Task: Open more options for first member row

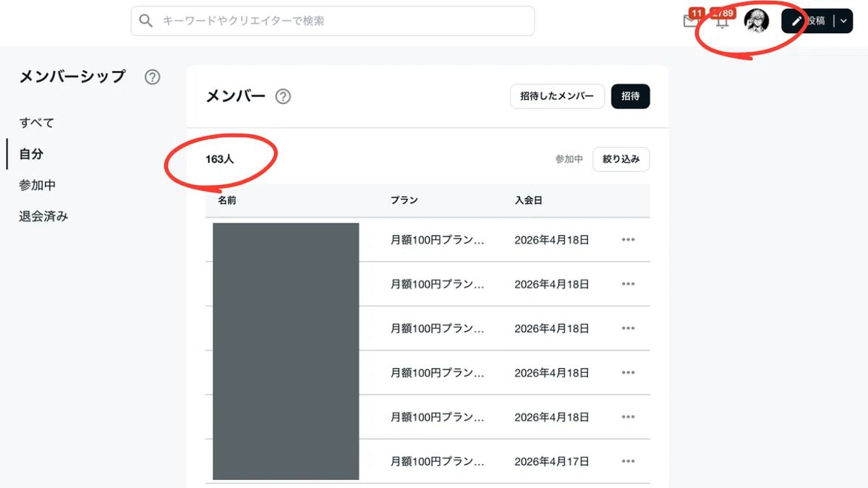Action: click(x=628, y=240)
